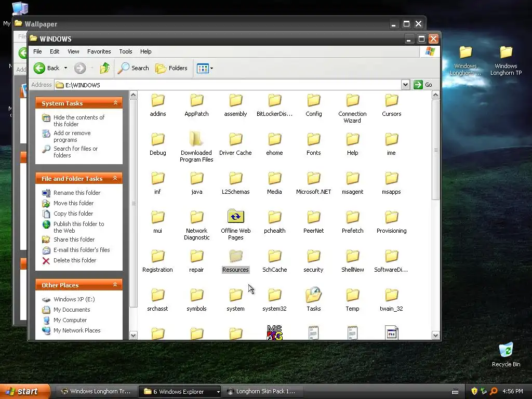Select the security folder icon
The height and width of the screenshot is (399, 532).
pos(313,256)
